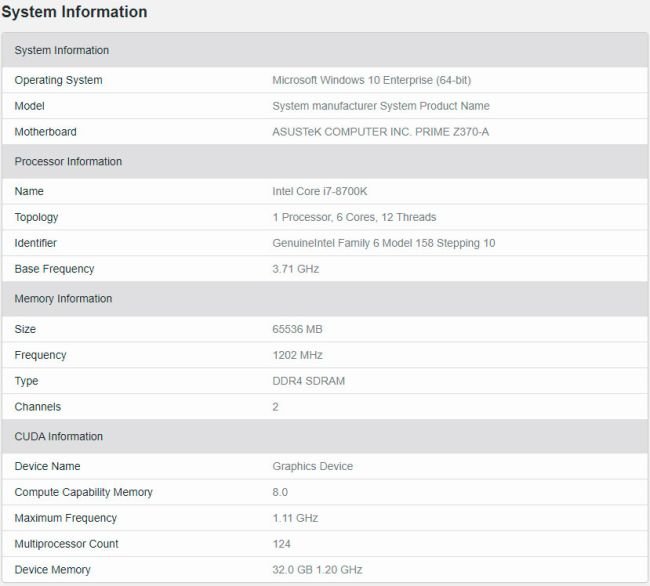This screenshot has height=586, width=650.
Task: Click the 'Channels' label
Action: point(38,407)
